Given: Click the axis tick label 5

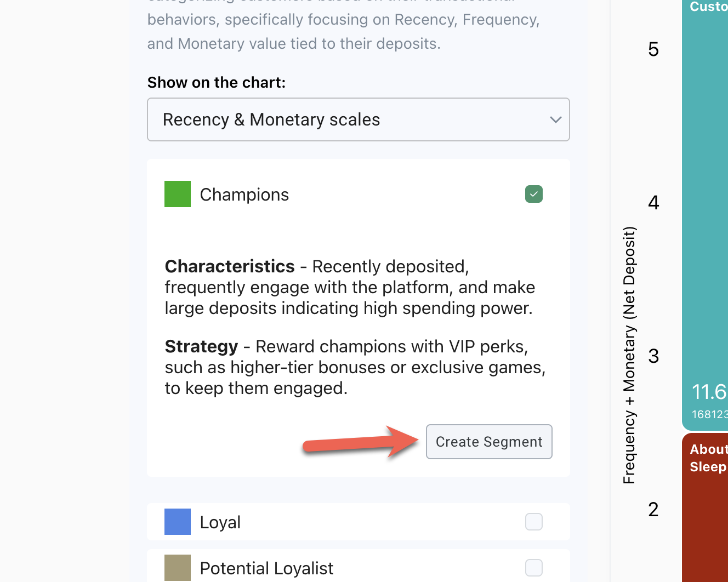Looking at the screenshot, I should (653, 49).
